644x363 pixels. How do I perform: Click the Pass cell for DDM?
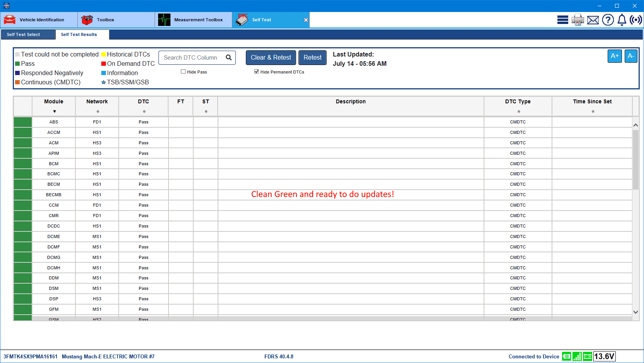click(143, 278)
